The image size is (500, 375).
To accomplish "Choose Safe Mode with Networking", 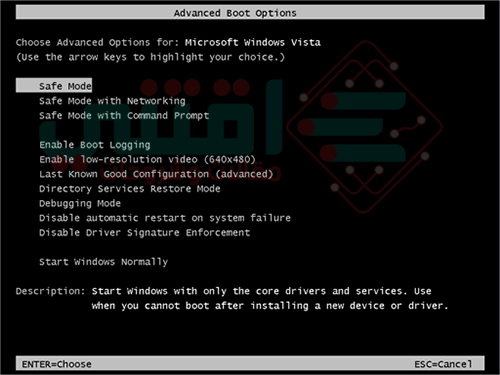I will (112, 101).
